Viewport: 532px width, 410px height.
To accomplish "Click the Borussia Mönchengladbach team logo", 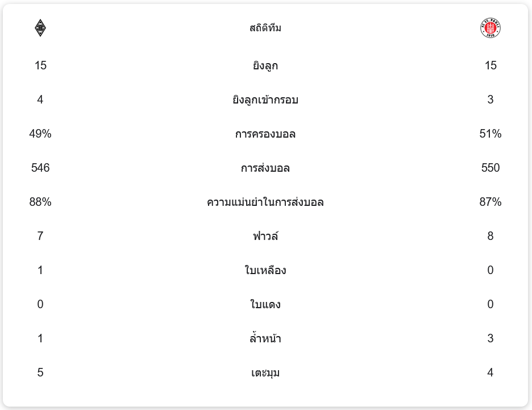I will pos(40,28).
